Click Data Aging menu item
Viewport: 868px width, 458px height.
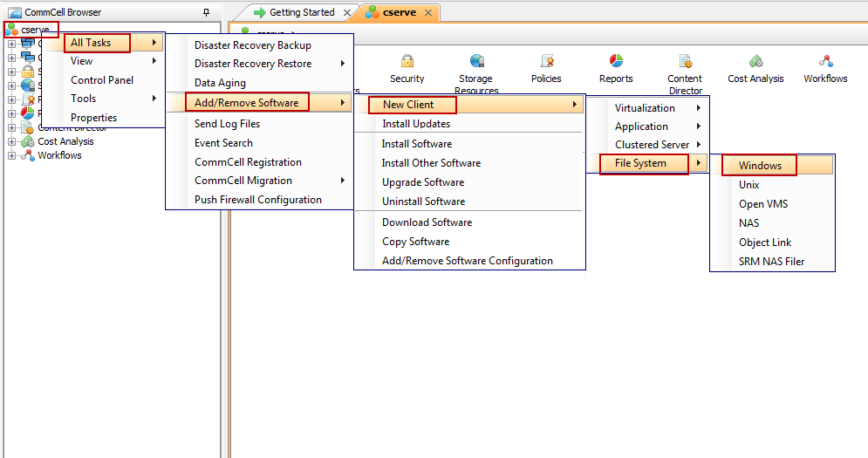click(220, 83)
